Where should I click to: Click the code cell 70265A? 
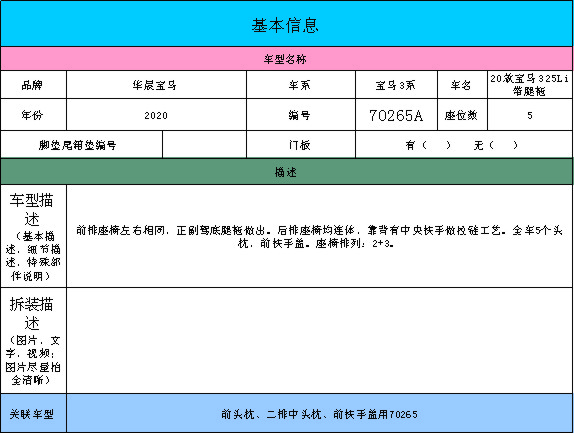click(396, 115)
